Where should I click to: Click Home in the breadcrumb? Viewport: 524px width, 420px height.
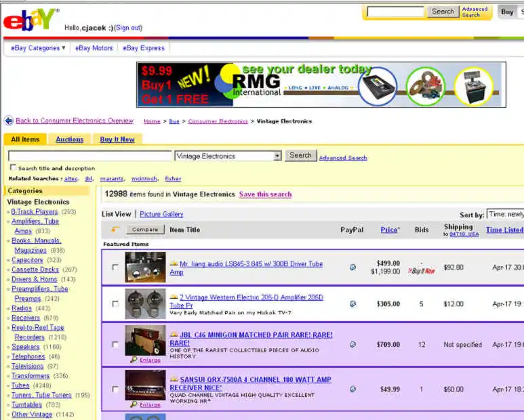pos(152,121)
